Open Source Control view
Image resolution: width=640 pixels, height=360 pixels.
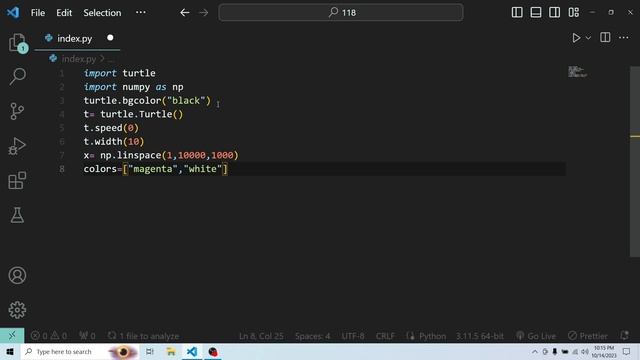pos(17,111)
